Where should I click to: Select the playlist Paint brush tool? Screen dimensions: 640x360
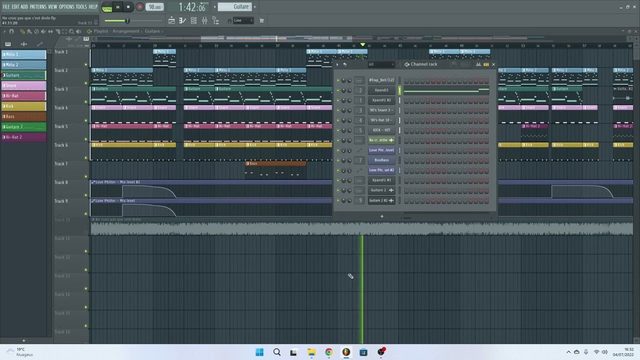point(29,31)
